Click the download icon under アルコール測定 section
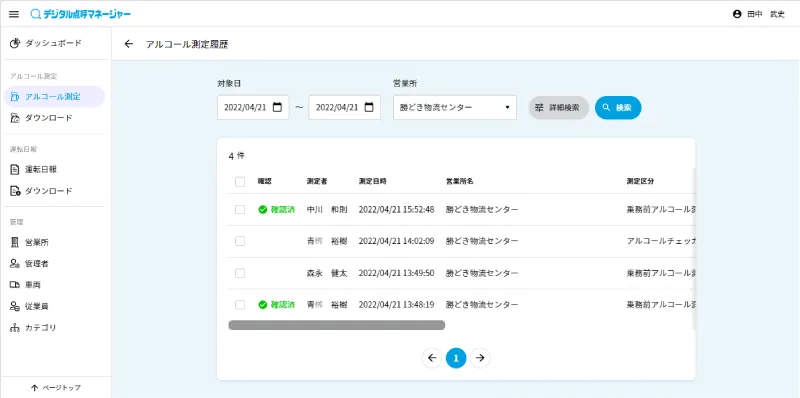 [x=15, y=118]
